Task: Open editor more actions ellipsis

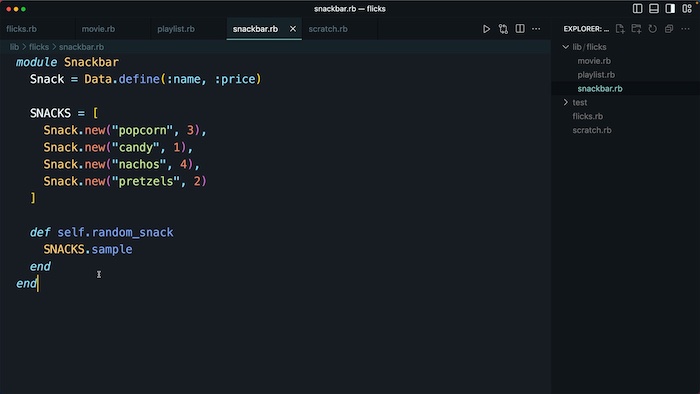Action: point(536,29)
